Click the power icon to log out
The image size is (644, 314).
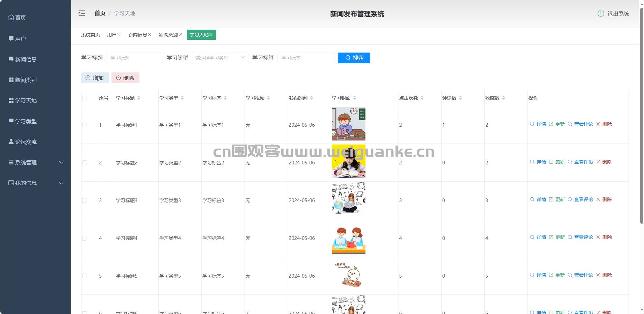pos(601,13)
